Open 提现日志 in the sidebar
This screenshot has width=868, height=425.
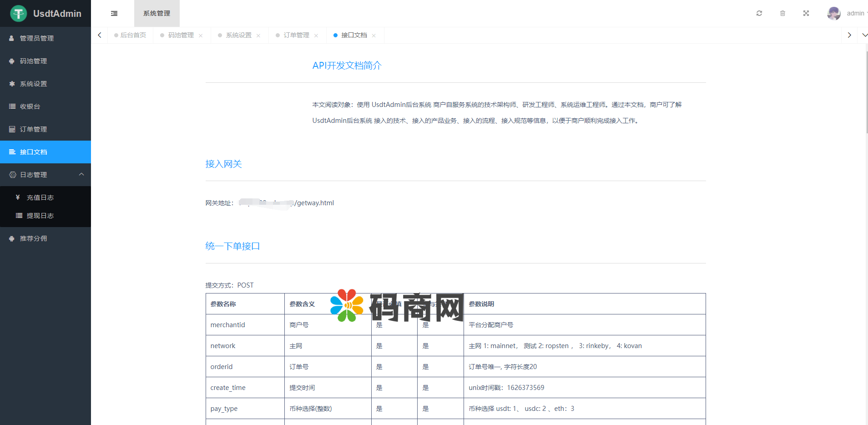coord(40,216)
